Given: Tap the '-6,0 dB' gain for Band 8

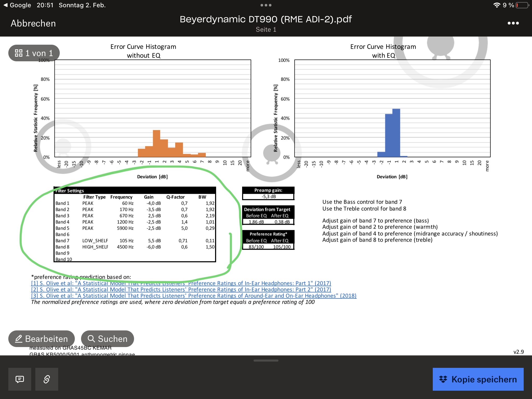Looking at the screenshot, I should pyautogui.click(x=154, y=247).
